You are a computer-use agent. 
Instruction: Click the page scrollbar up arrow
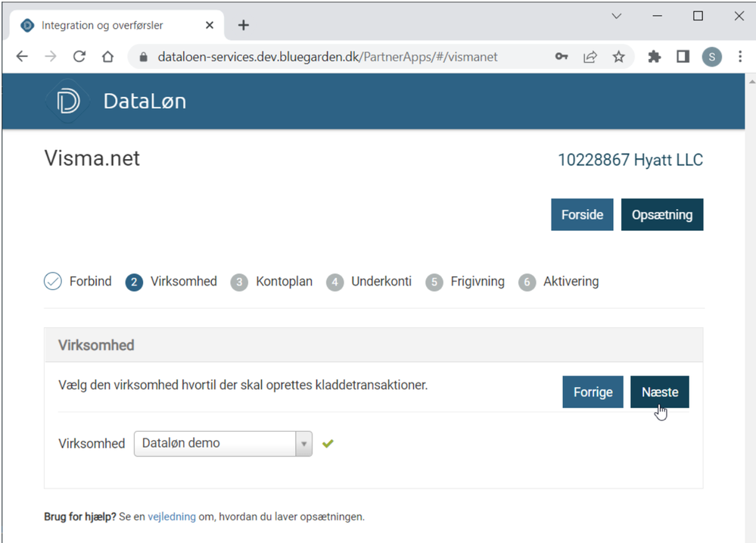pyautogui.click(x=751, y=81)
